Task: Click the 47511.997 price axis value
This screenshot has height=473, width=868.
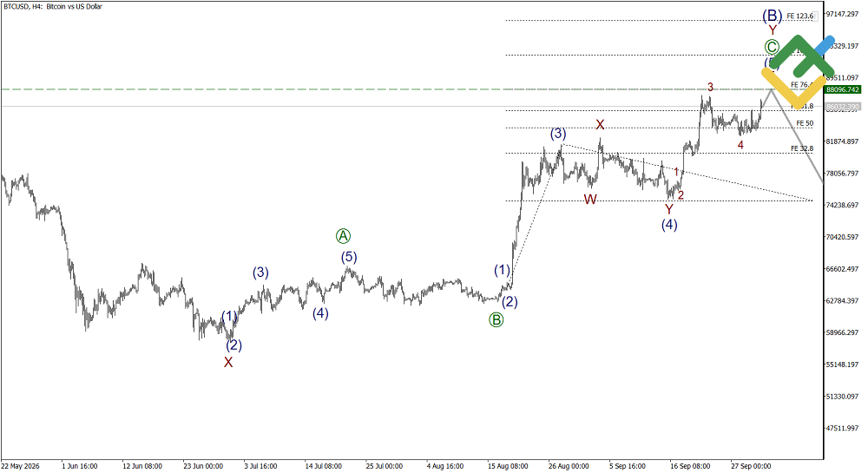Action: (x=843, y=428)
